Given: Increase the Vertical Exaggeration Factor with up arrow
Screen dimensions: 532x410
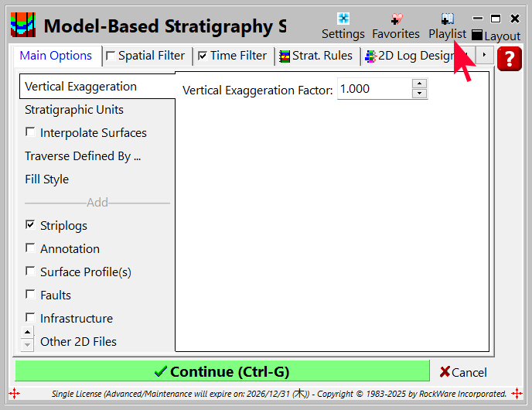Looking at the screenshot, I should [419, 84].
